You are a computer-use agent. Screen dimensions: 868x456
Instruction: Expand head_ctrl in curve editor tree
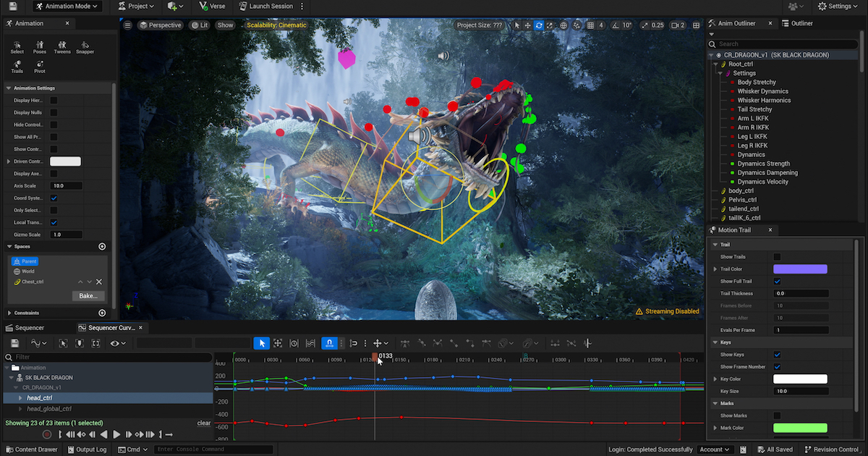pos(21,398)
